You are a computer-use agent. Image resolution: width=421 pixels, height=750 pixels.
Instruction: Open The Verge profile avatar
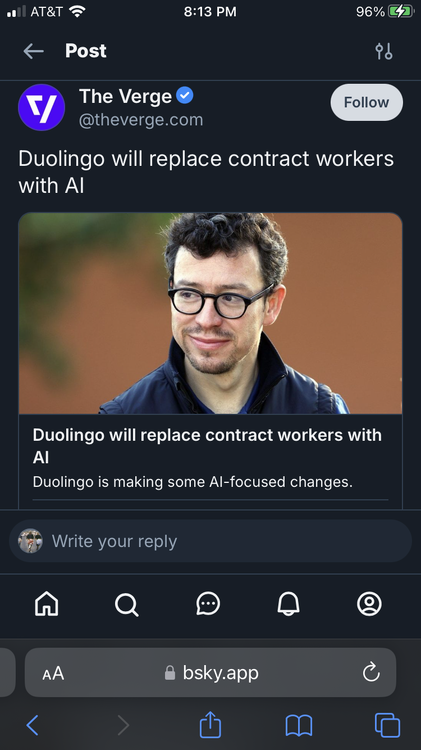pos(42,107)
